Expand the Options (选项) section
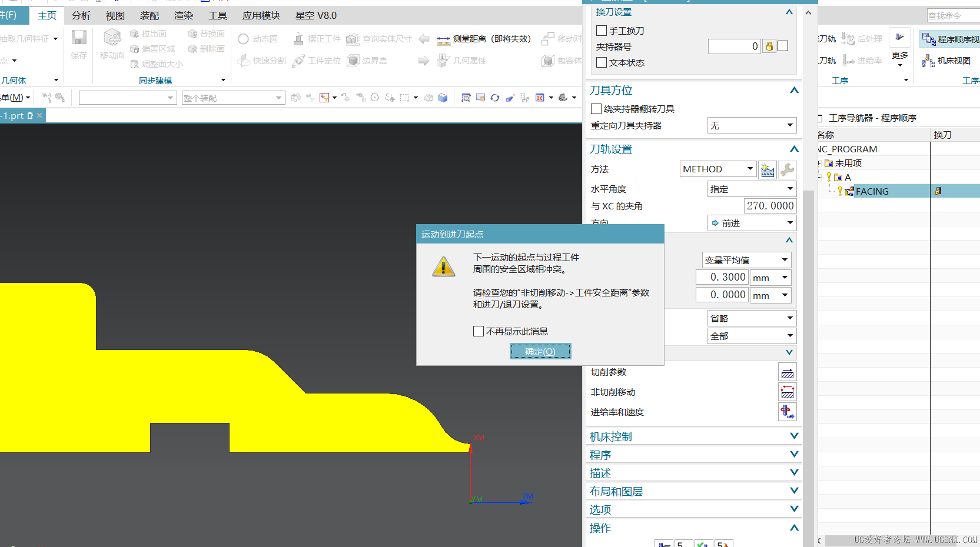 (x=794, y=509)
